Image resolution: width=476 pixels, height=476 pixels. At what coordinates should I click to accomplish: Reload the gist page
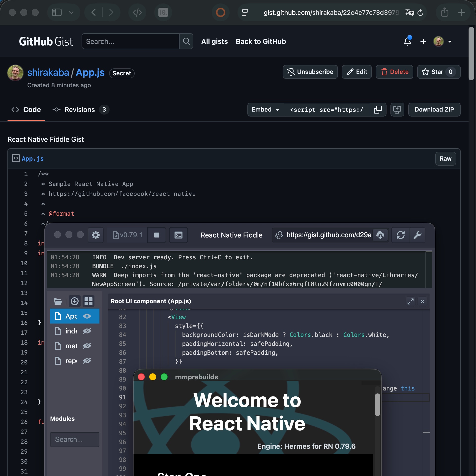(420, 12)
